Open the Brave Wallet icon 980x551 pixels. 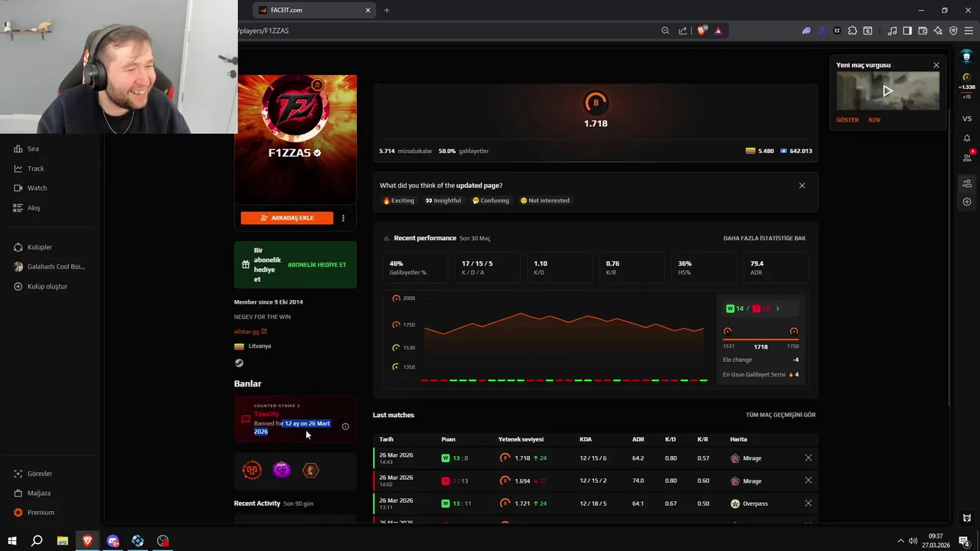click(x=923, y=31)
